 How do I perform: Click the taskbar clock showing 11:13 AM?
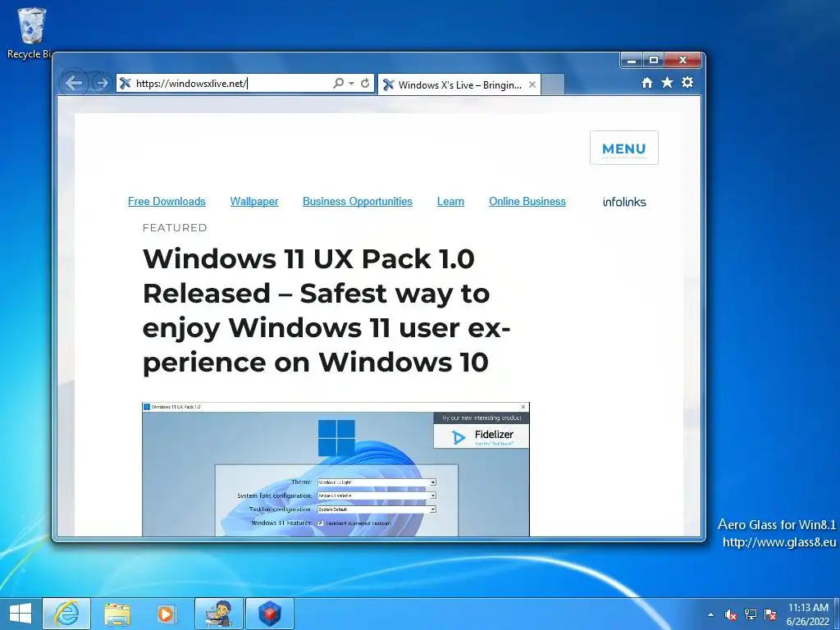(x=808, y=614)
